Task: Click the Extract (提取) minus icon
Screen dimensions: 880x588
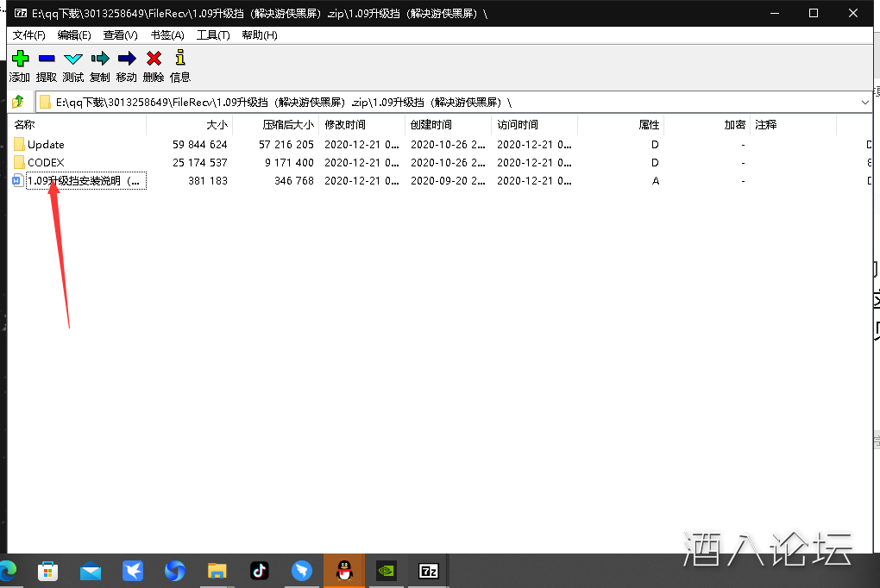Action: 47,59
